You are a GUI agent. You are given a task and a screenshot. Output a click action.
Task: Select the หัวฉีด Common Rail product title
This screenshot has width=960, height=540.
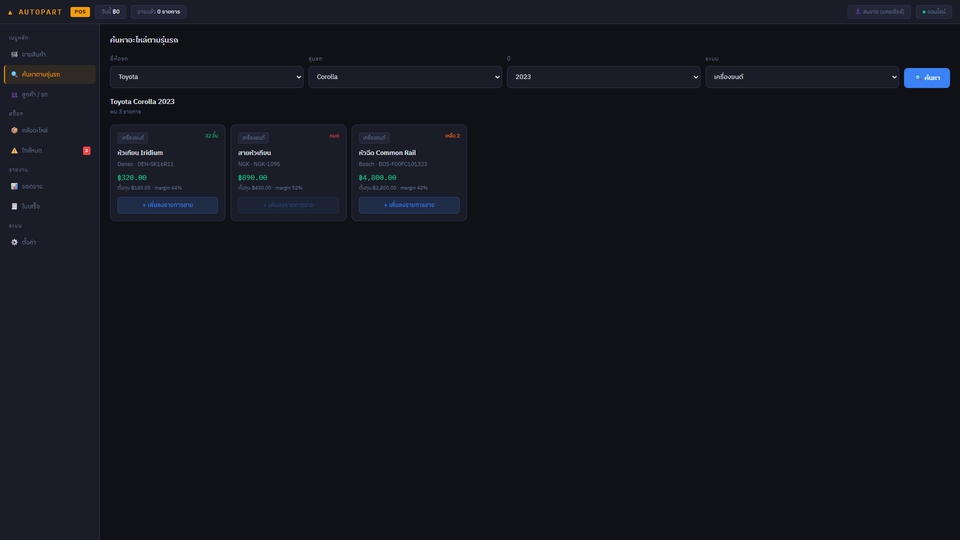point(388,153)
